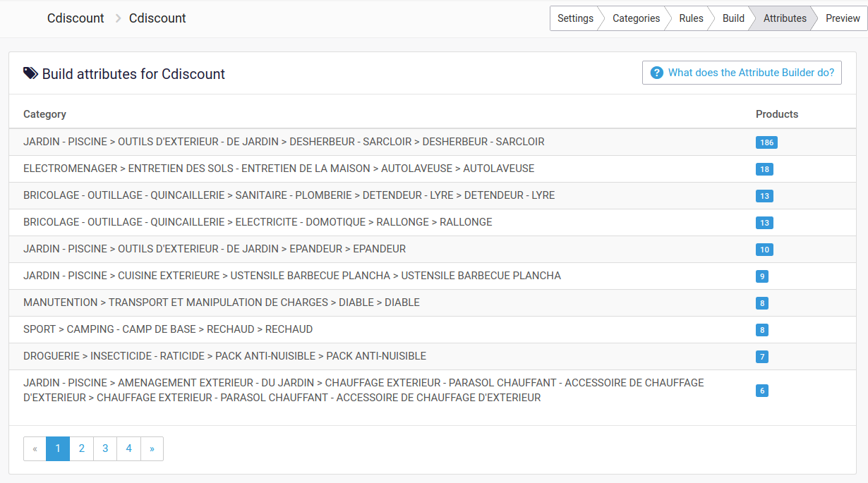This screenshot has height=483, width=868.
Task: Open the PACK ANTI-NUISIBLE category row
Action: click(433, 356)
